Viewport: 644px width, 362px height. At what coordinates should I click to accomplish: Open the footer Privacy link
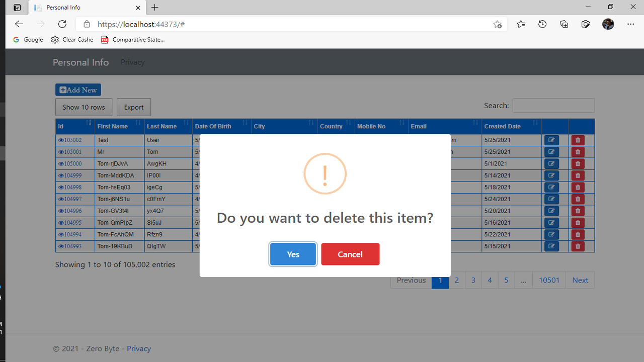point(138,348)
